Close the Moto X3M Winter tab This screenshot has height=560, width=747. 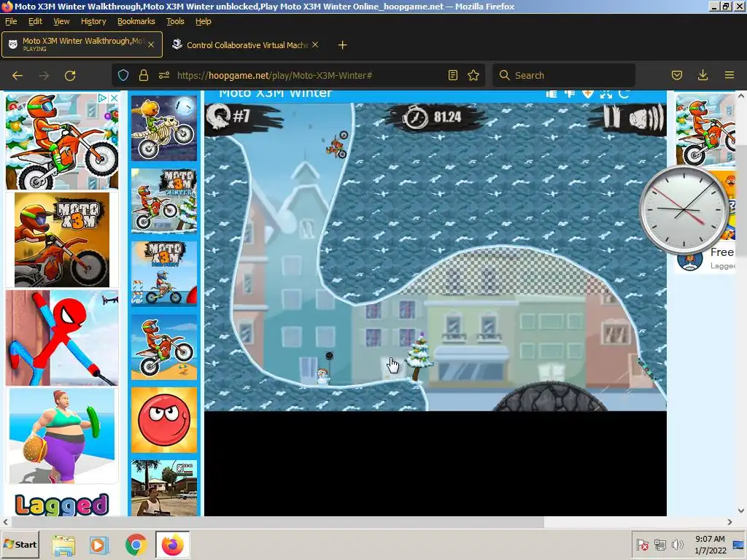[x=150, y=44]
